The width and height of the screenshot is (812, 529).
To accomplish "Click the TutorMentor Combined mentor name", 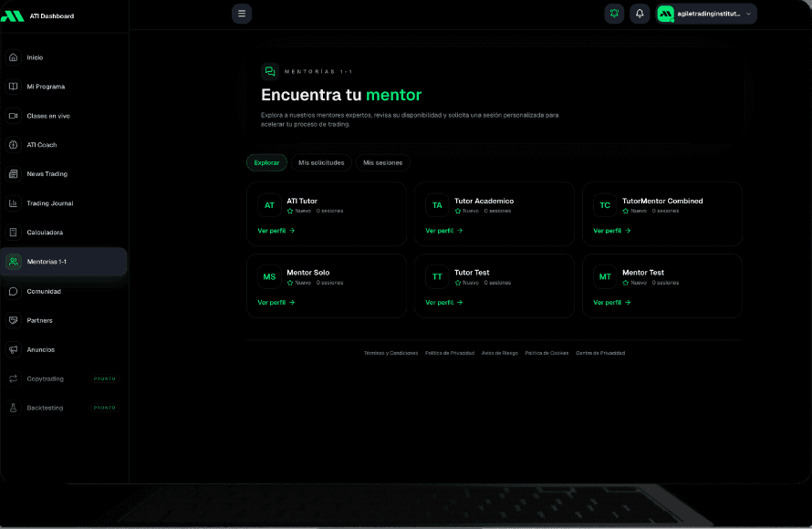I will tap(662, 201).
